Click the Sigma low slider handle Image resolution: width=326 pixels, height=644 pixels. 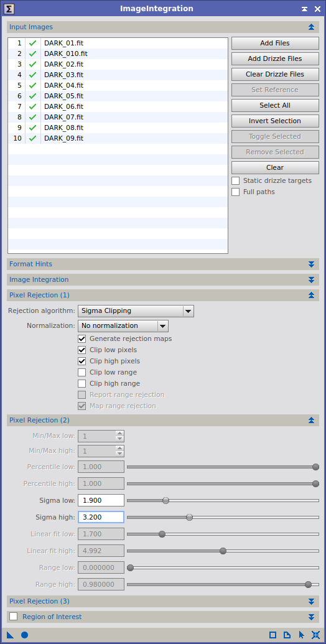[166, 500]
